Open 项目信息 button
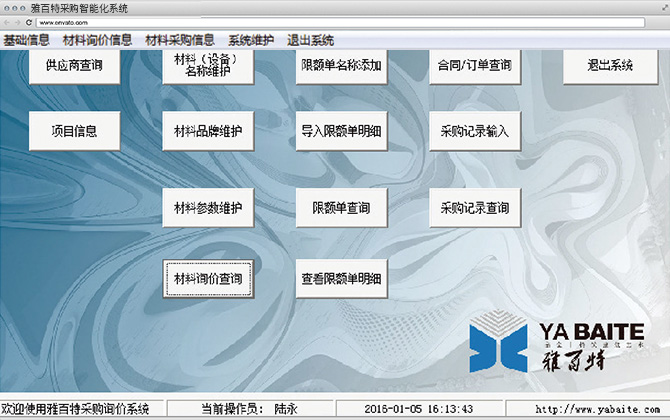The height and width of the screenshot is (420, 670). click(x=74, y=130)
